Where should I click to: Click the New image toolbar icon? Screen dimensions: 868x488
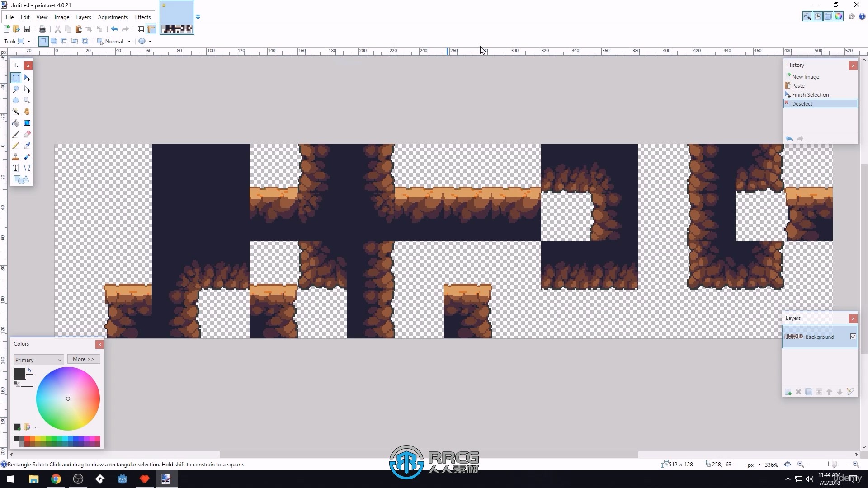click(x=6, y=29)
